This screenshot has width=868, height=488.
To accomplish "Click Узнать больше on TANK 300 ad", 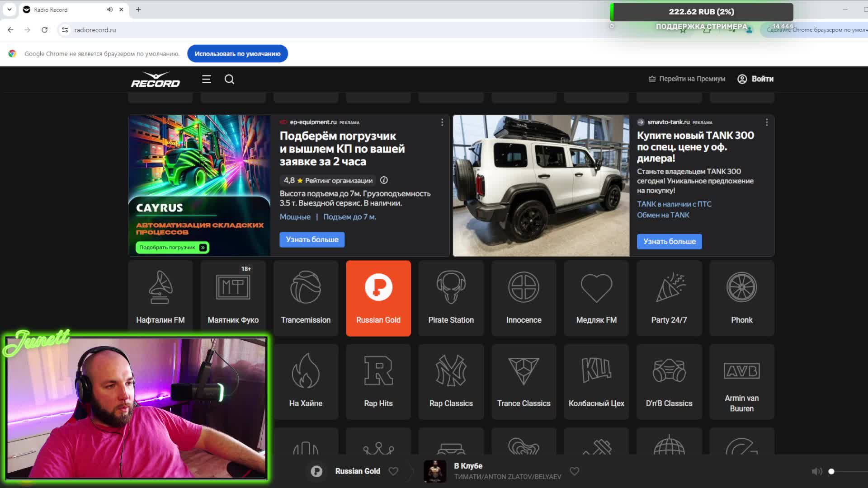I will coord(670,241).
